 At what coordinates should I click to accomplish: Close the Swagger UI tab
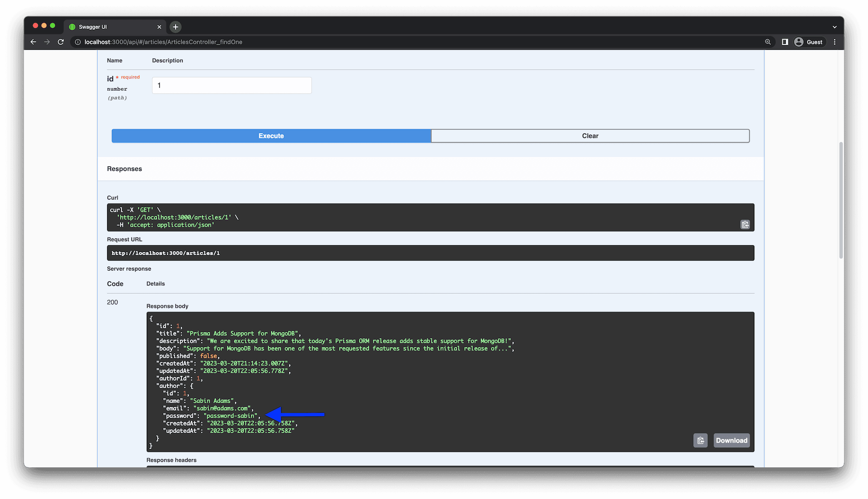click(x=159, y=27)
